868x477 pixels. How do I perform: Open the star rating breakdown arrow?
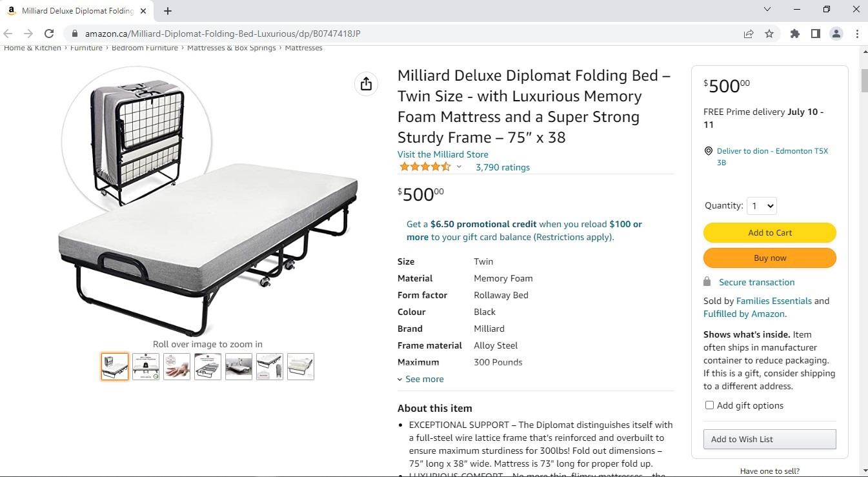tap(459, 167)
